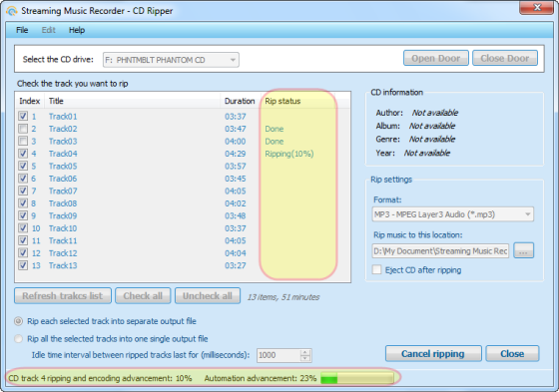Uncheck the Track08 checkbox
The width and height of the screenshot is (559, 392).
coord(23,203)
